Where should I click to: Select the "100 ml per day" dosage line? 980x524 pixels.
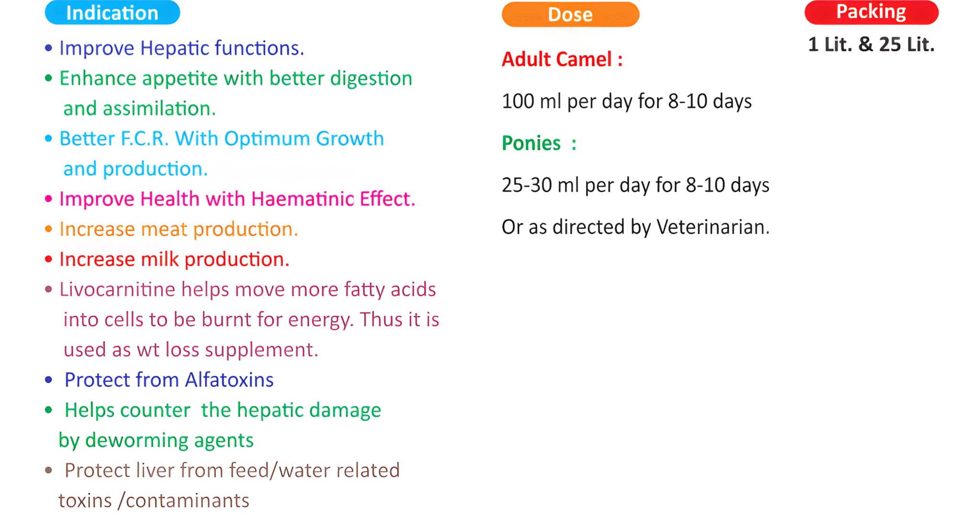[626, 101]
